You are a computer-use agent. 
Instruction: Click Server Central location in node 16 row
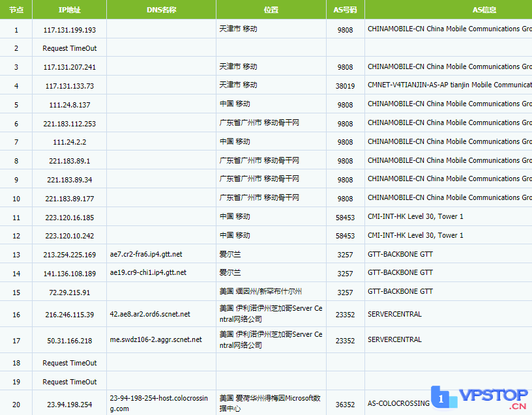[x=271, y=313]
